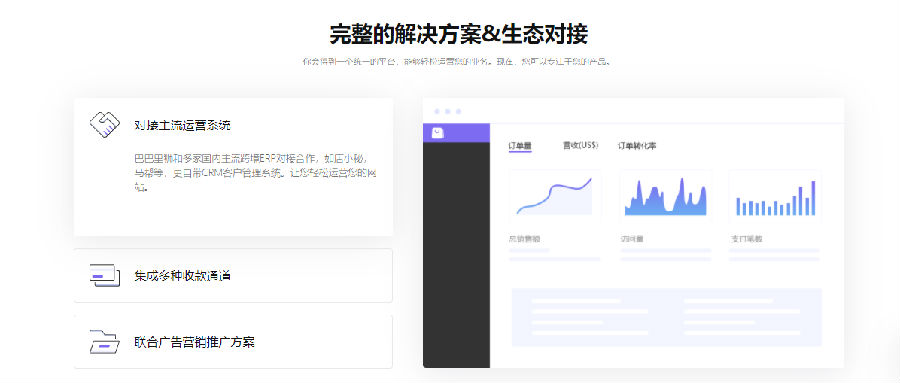Click the credit card icon for 集成多种收款通道
This screenshot has width=900, height=383.
pyautogui.click(x=105, y=275)
